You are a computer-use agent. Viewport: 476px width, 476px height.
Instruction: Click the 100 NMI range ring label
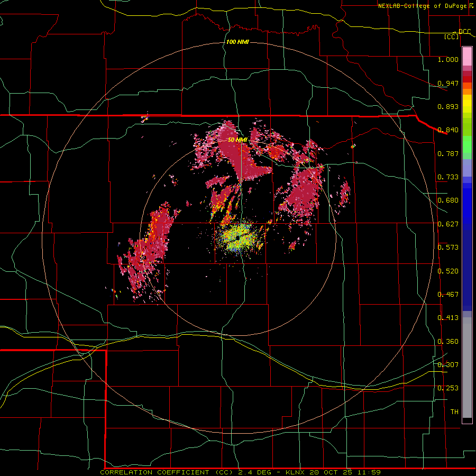(x=237, y=42)
